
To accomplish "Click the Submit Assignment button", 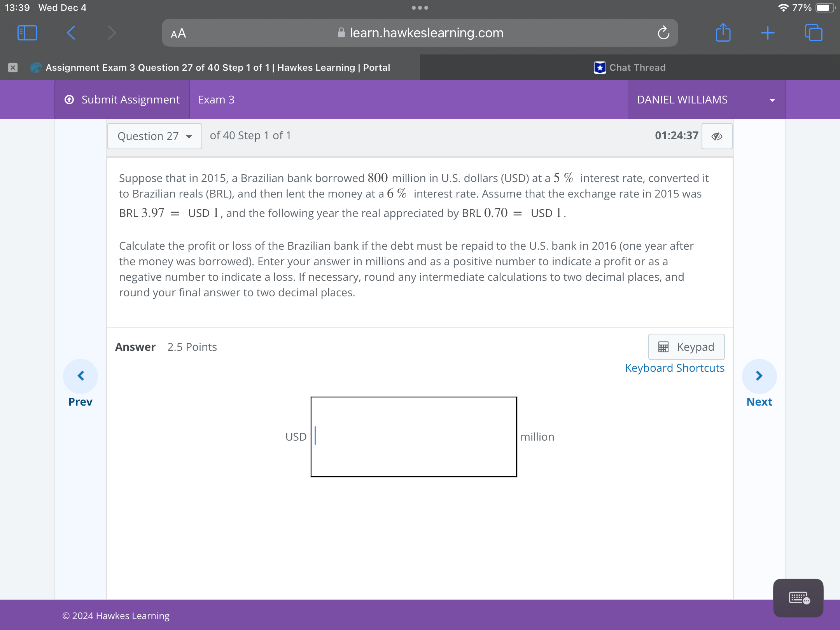I will (x=122, y=100).
